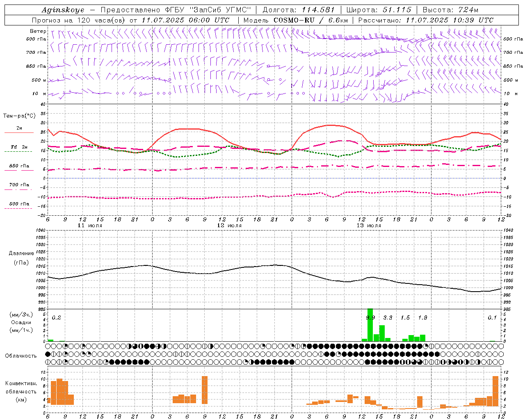Click the dashed green line sample under "Td 2м"
Screen dimensions: 525x420
click(18, 152)
